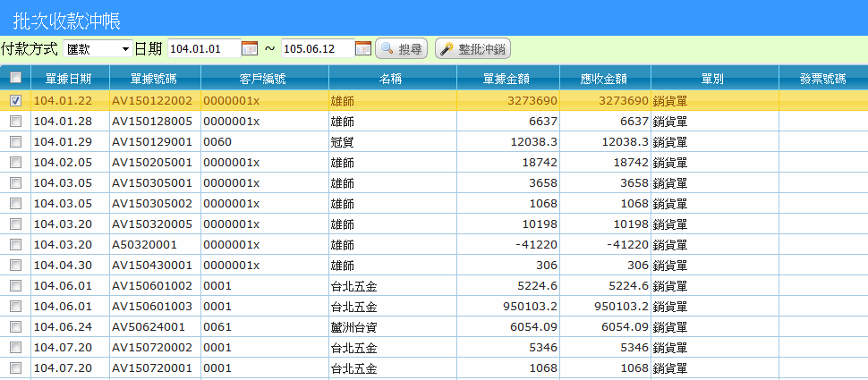Uncheck the row for AV150122002

click(x=15, y=101)
